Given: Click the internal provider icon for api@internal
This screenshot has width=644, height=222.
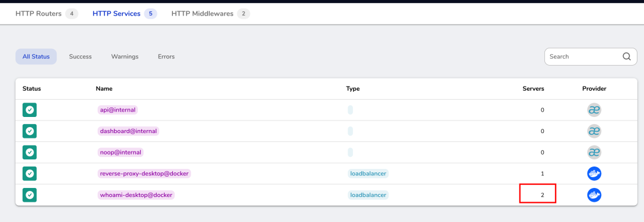Looking at the screenshot, I should click(594, 110).
